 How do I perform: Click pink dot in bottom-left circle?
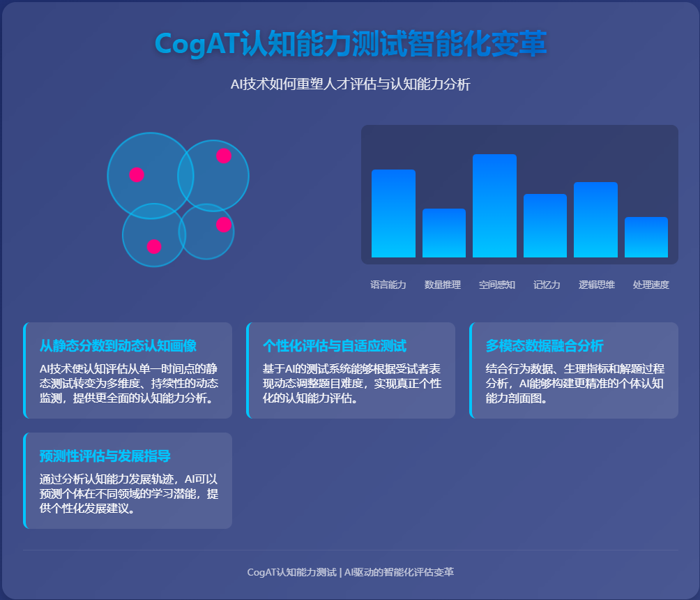click(154, 246)
